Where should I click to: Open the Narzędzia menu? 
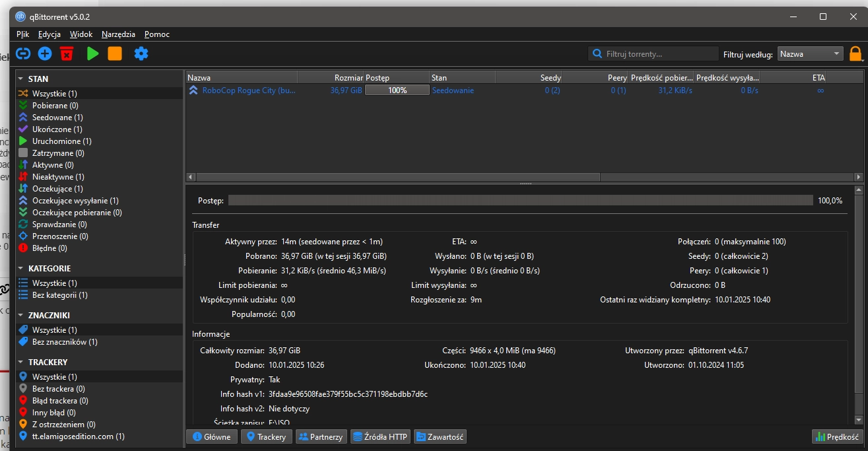pyautogui.click(x=118, y=34)
